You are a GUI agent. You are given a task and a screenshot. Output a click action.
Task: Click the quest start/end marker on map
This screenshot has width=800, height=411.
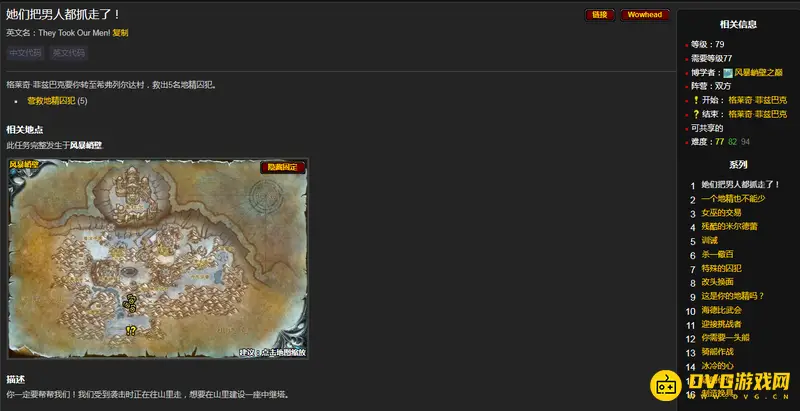click(x=131, y=331)
